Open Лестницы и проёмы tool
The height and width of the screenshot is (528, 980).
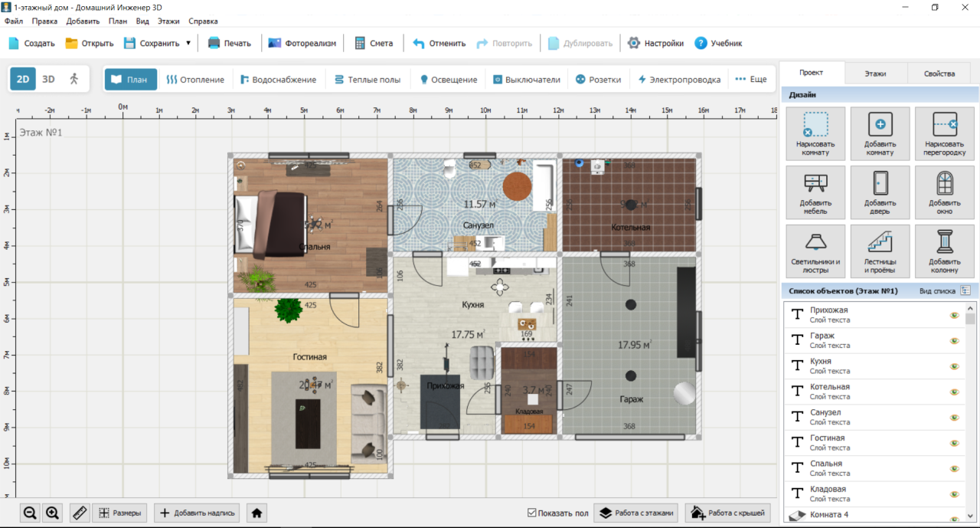point(880,251)
